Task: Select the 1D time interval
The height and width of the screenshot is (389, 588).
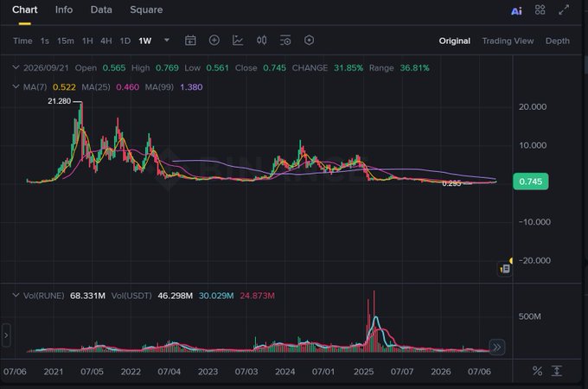Action: tap(125, 41)
